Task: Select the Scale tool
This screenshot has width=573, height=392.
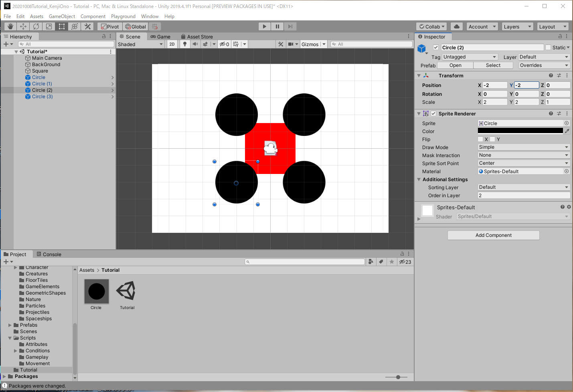Action: pos(49,26)
